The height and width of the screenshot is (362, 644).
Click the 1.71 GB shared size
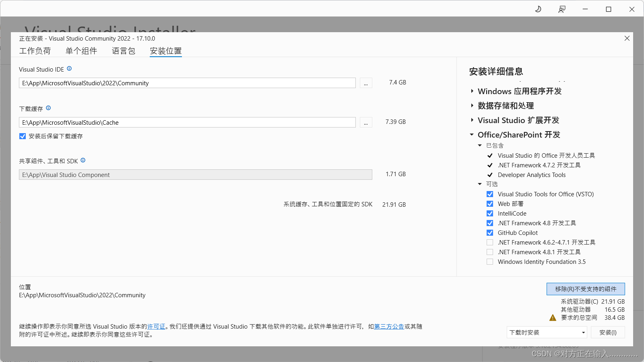pyautogui.click(x=396, y=174)
